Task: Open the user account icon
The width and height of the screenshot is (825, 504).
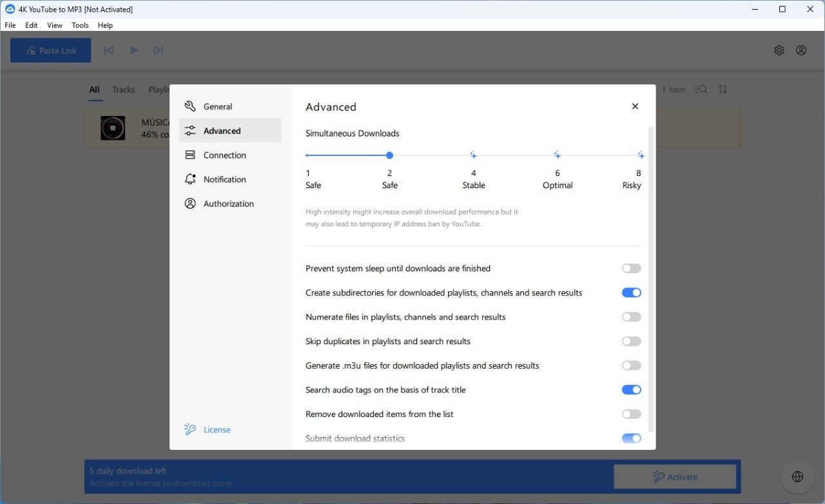Action: tap(801, 50)
